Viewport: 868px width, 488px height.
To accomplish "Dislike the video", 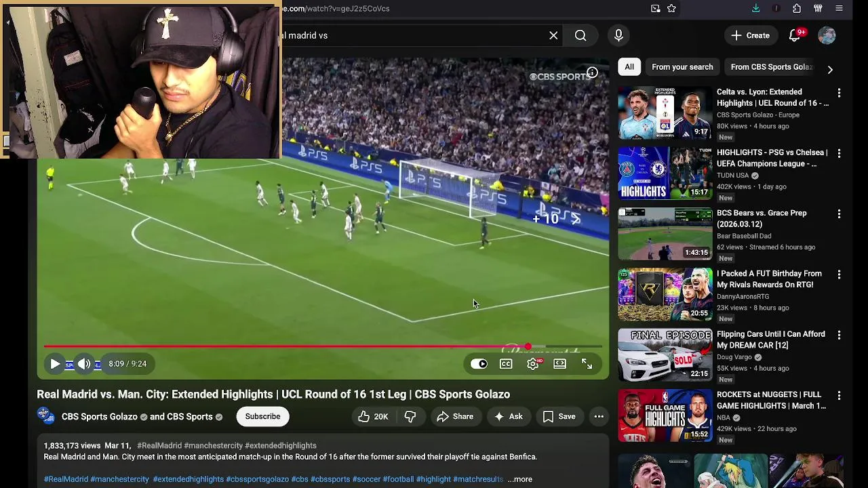I will click(410, 416).
